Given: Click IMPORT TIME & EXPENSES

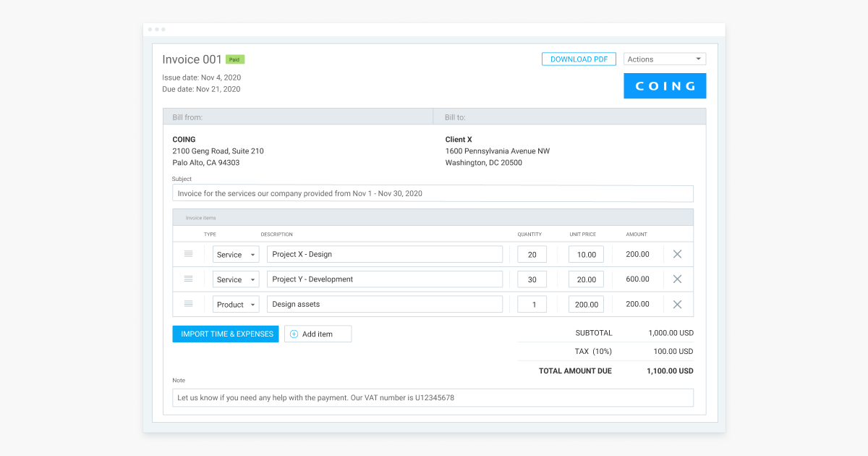Looking at the screenshot, I should pos(225,334).
